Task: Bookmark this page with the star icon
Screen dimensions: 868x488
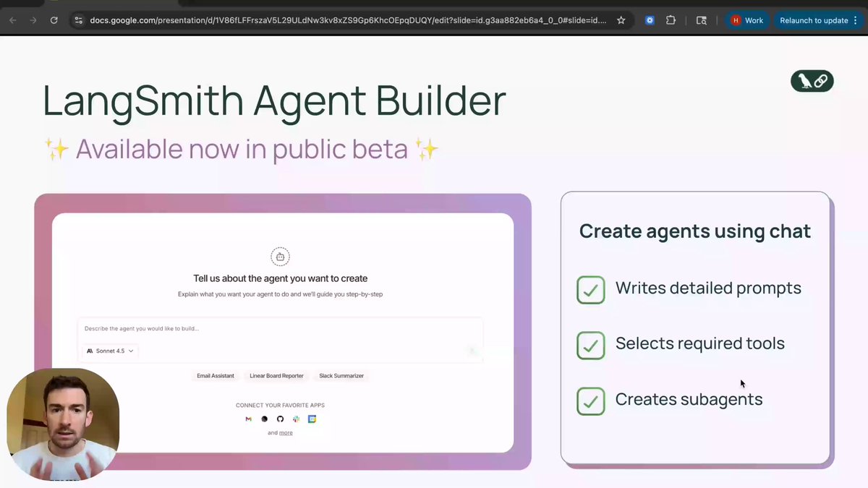Action: pyautogui.click(x=621, y=20)
